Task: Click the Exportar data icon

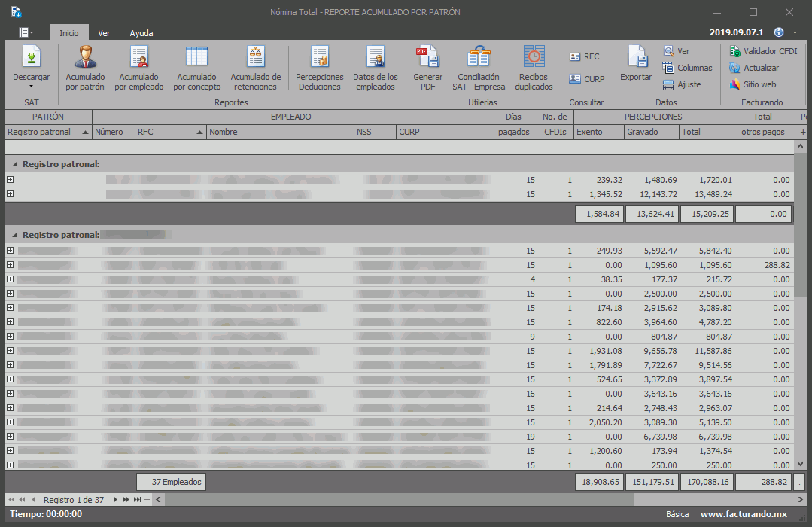Action: pos(636,58)
